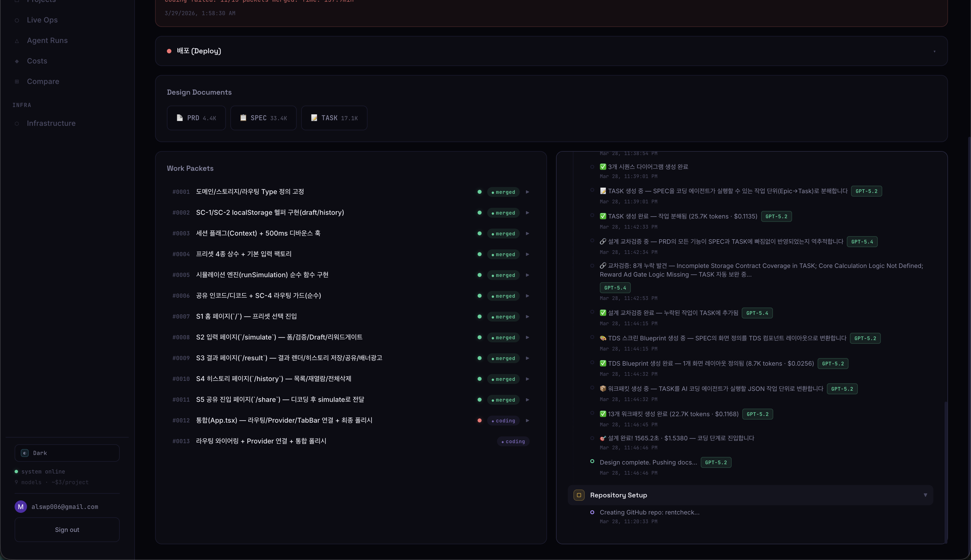971x560 pixels.
Task: Click the Agent Runs triangle icon
Action: click(17, 41)
